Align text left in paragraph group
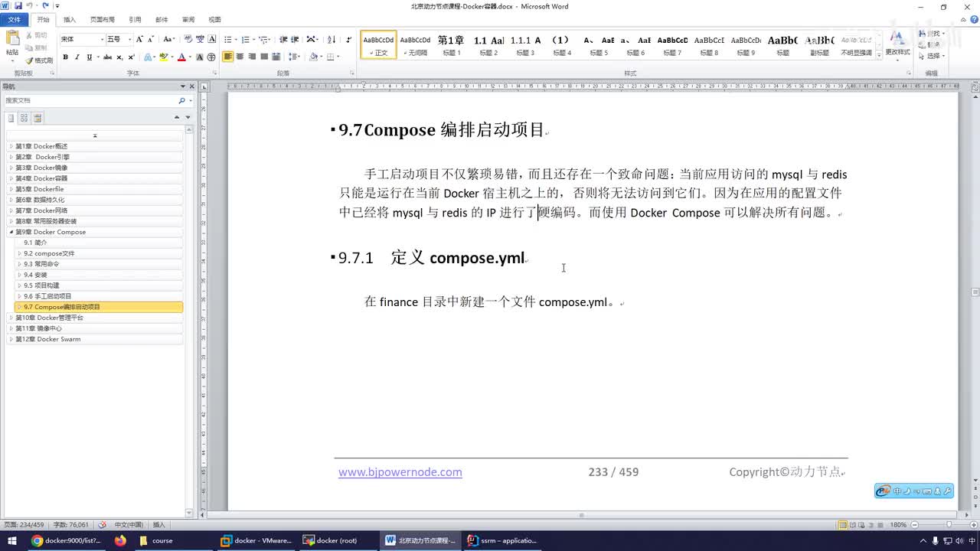This screenshot has width=980, height=551. pyautogui.click(x=228, y=57)
